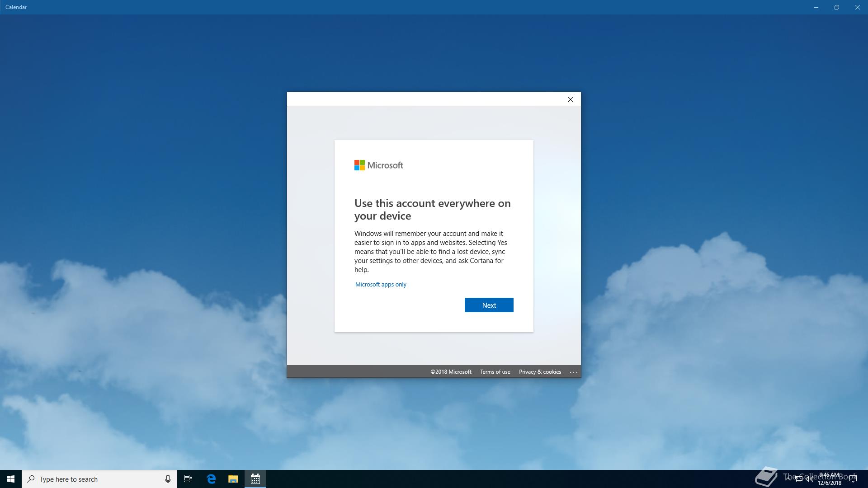Close the Calendar app window
868x488 pixels.
tap(858, 7)
